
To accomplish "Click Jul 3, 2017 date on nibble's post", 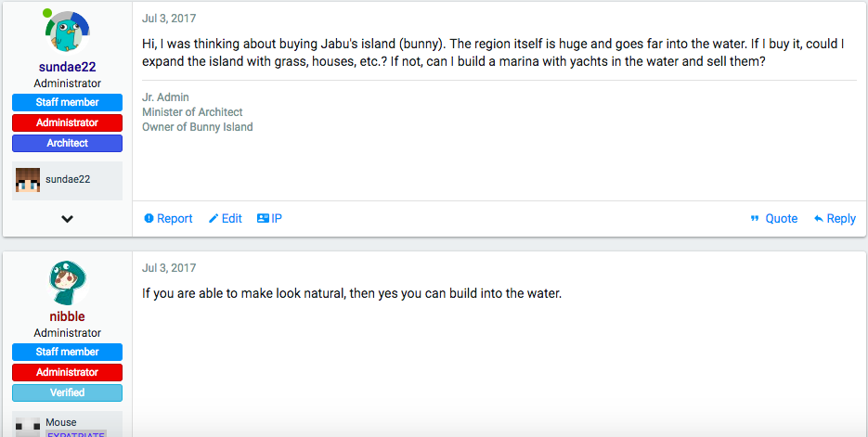I will pyautogui.click(x=169, y=268).
